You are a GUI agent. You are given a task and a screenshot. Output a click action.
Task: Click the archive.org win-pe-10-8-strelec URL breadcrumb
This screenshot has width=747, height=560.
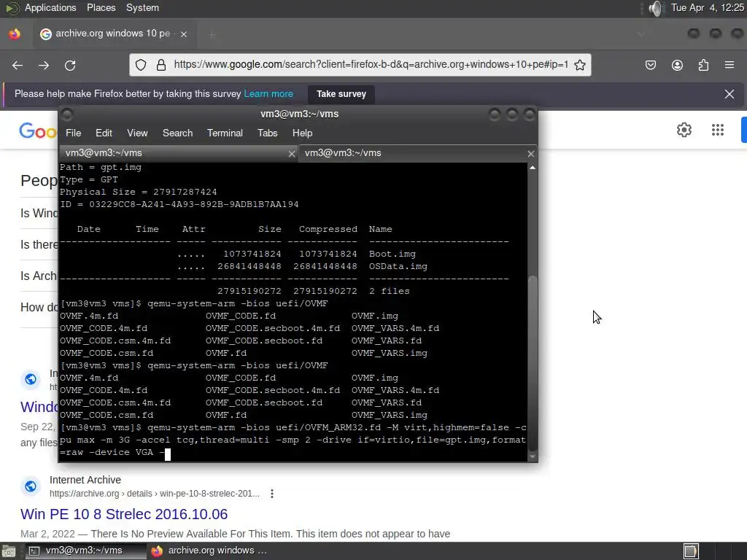point(155,494)
